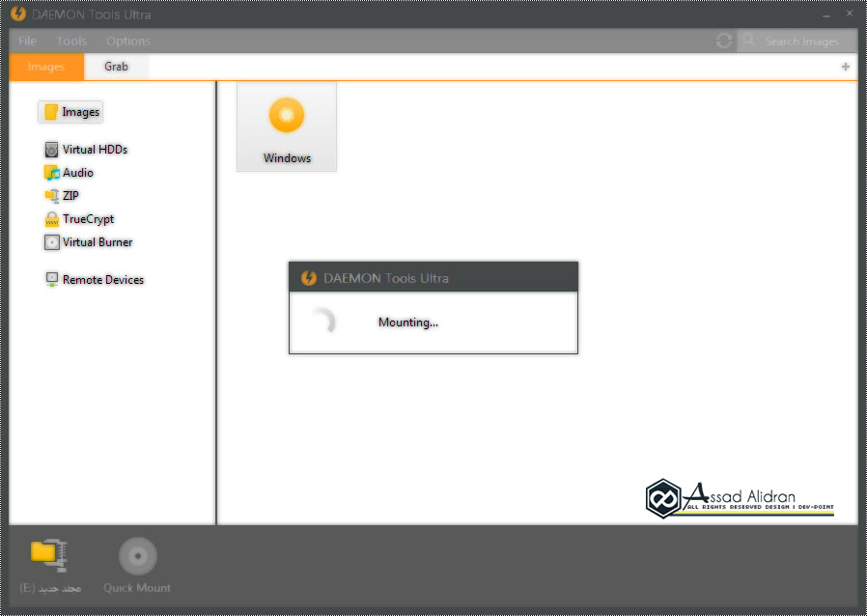Click the search magnifier icon
The image size is (867, 616).
click(748, 40)
